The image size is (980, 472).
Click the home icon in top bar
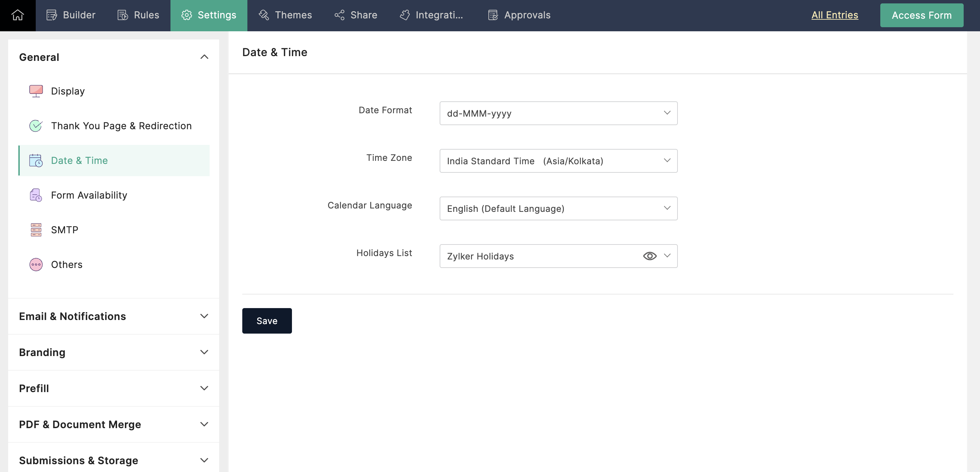coord(17,15)
